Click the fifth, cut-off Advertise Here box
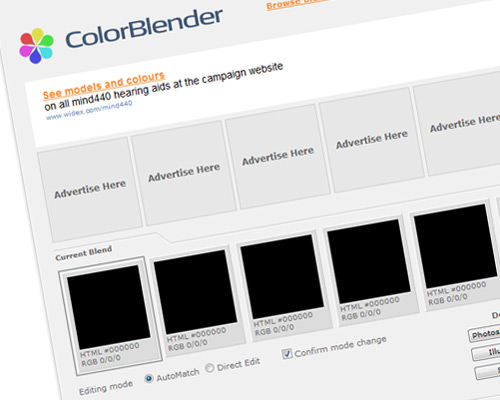Image resolution: width=500 pixels, height=400 pixels. click(x=463, y=124)
